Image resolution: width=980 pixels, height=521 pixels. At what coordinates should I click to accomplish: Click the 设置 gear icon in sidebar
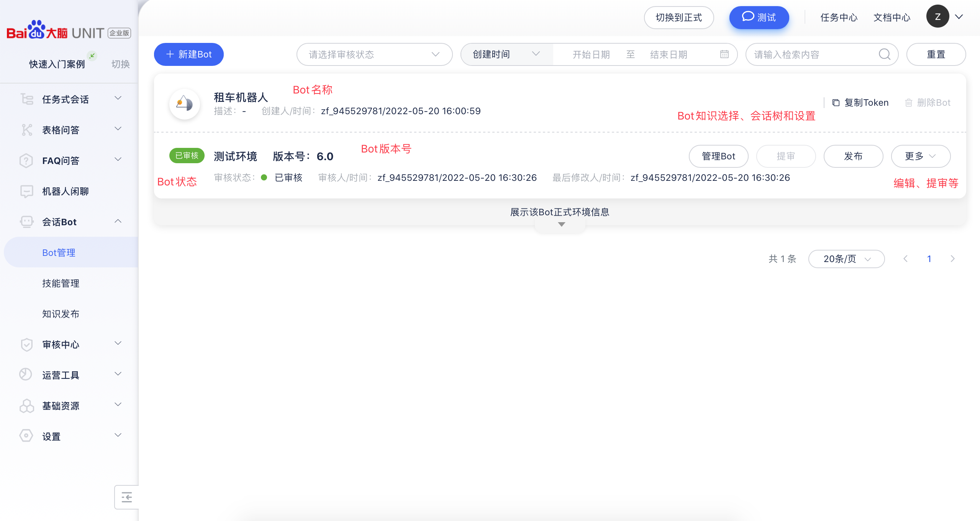click(x=26, y=436)
